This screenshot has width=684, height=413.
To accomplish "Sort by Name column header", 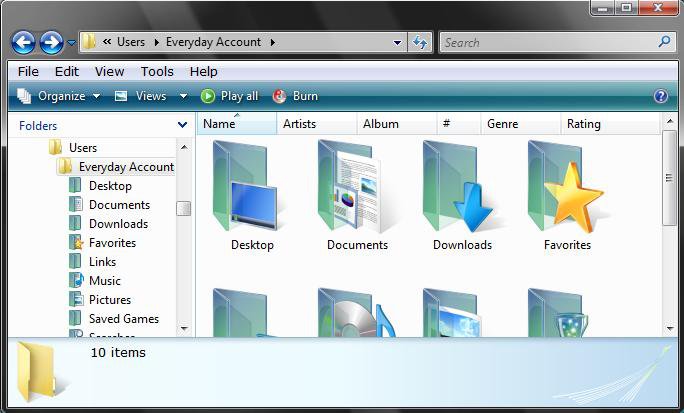I will point(236,124).
